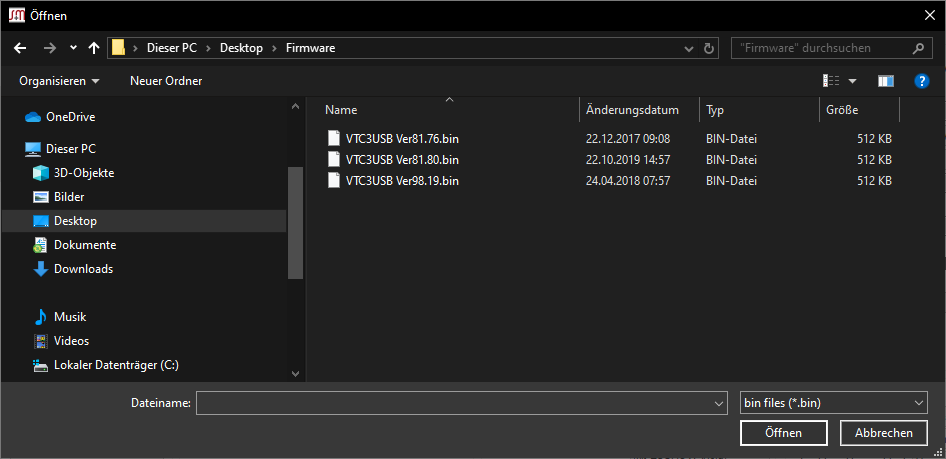Screen dimensions: 946x459
Task: Open the Organisieren menu
Action: [59, 81]
